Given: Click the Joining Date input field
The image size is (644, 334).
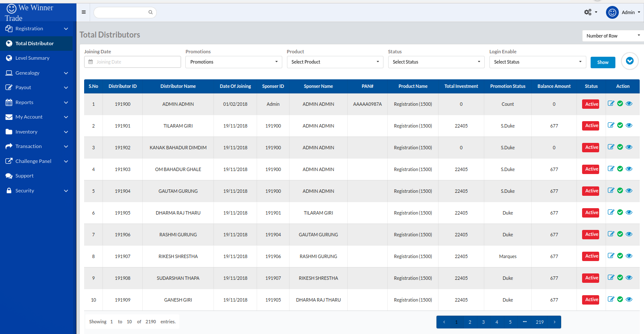Looking at the screenshot, I should point(132,62).
